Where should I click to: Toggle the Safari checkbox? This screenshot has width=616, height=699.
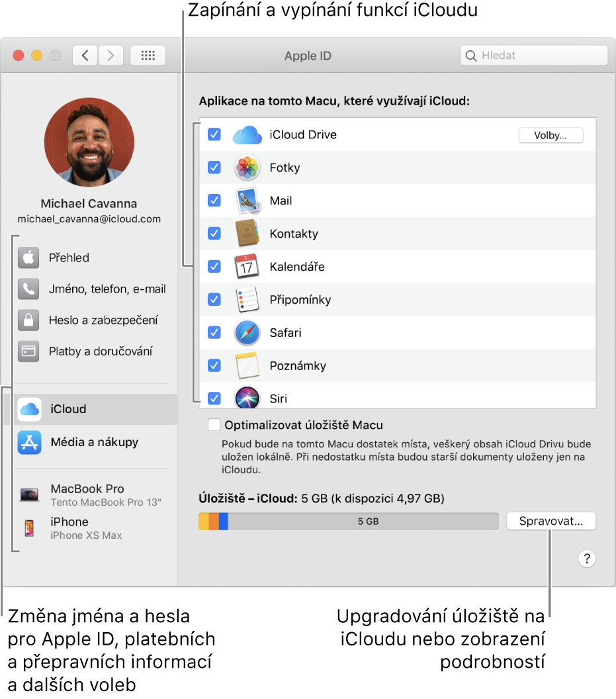214,332
